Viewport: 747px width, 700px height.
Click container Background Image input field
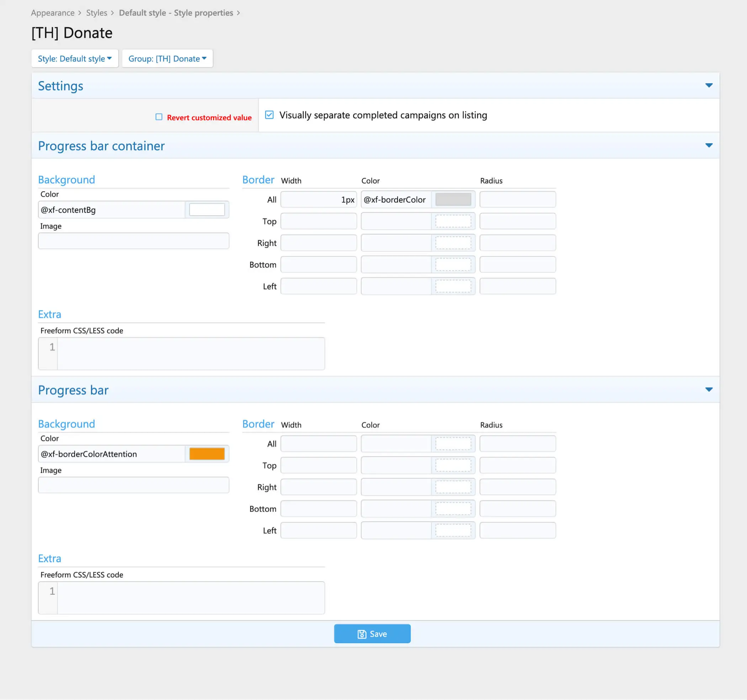pyautogui.click(x=133, y=241)
